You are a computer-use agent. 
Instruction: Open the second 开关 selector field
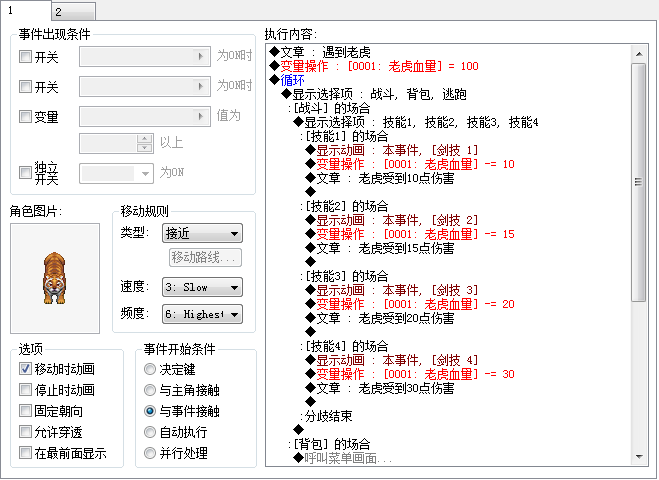click(145, 87)
